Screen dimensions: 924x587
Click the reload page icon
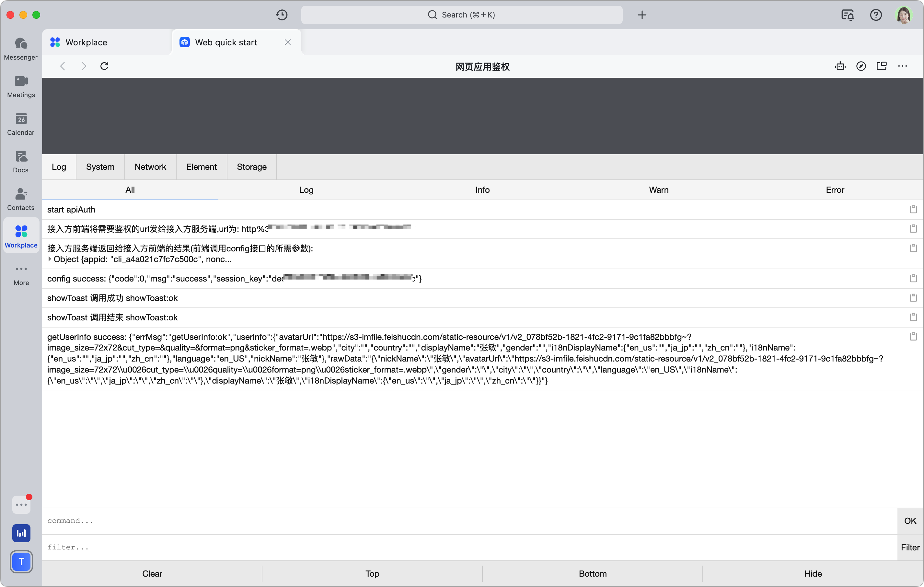[x=104, y=66]
